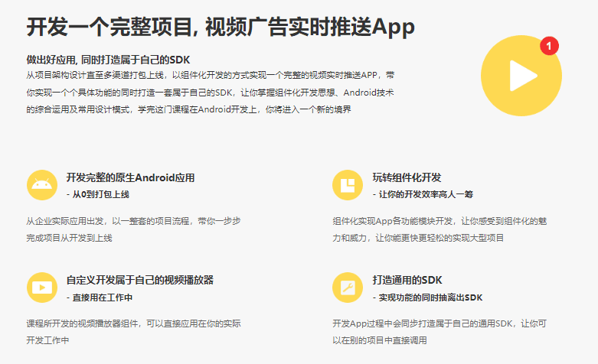Click the large yellow play button
Viewport: 598px width, 364px height.
(x=521, y=74)
